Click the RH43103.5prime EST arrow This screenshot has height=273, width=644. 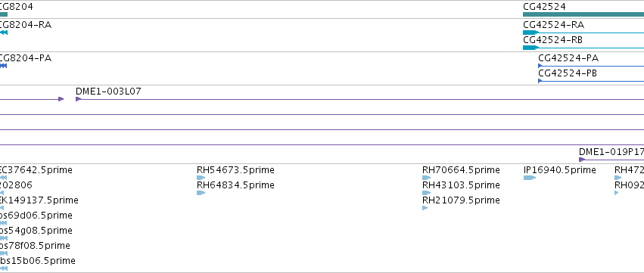(426, 193)
